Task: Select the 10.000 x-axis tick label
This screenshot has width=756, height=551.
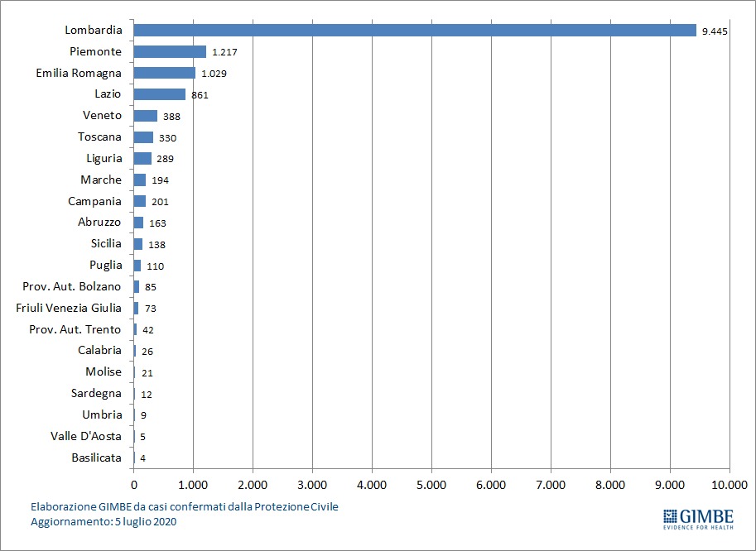Action: pos(729,485)
